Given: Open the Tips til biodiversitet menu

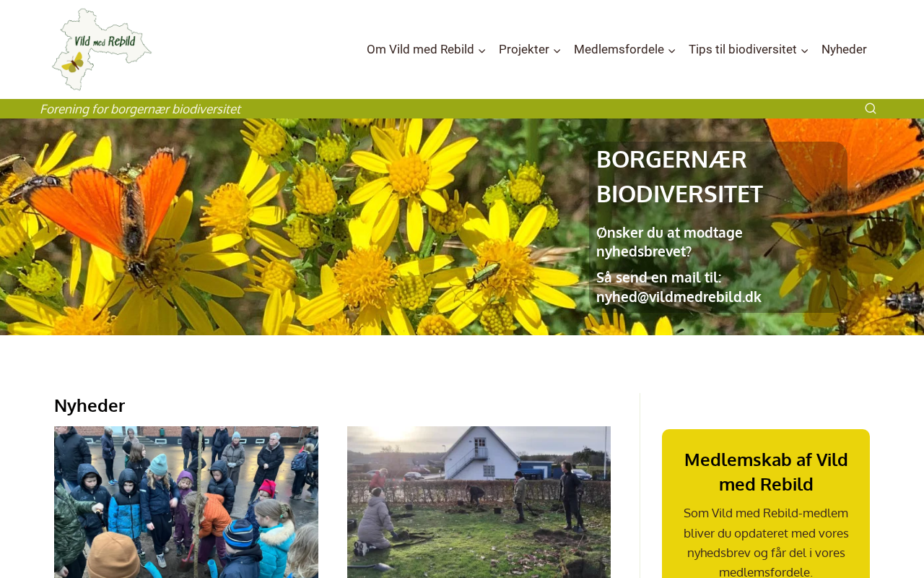Looking at the screenshot, I should coord(743,49).
